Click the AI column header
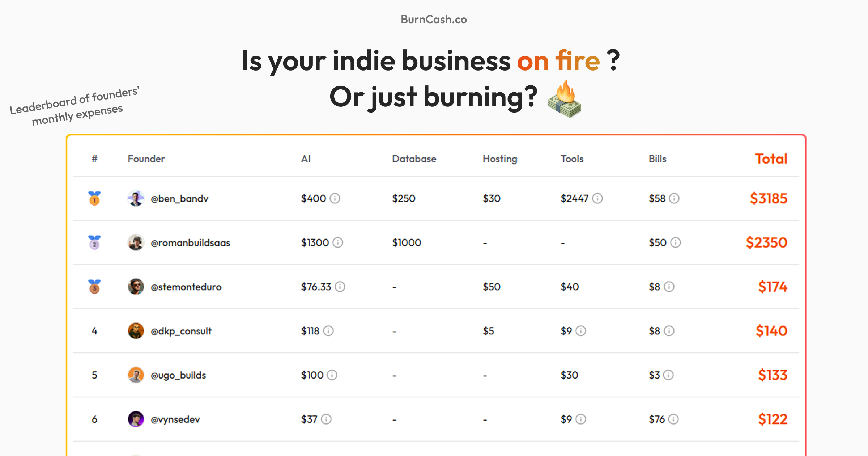868x456 pixels. coord(306,159)
